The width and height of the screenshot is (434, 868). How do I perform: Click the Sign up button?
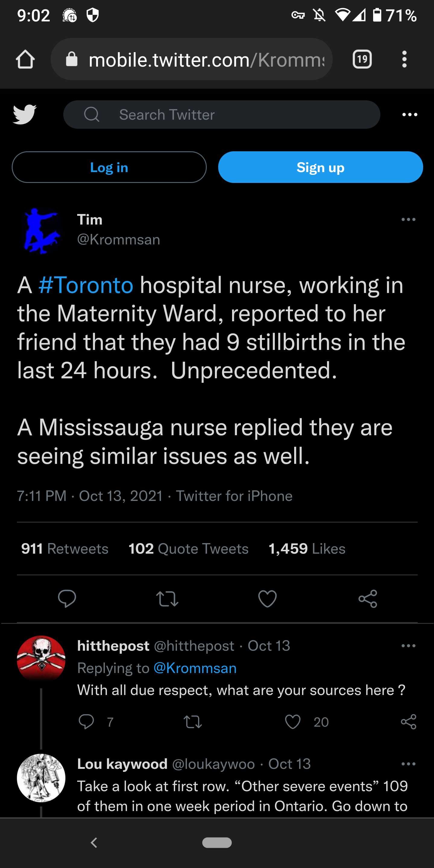point(320,167)
